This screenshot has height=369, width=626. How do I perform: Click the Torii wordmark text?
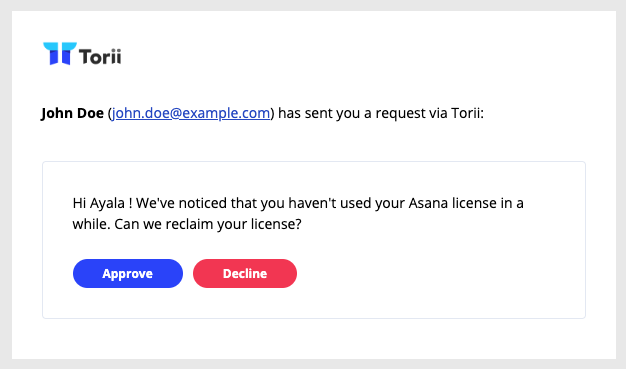[x=100, y=56]
